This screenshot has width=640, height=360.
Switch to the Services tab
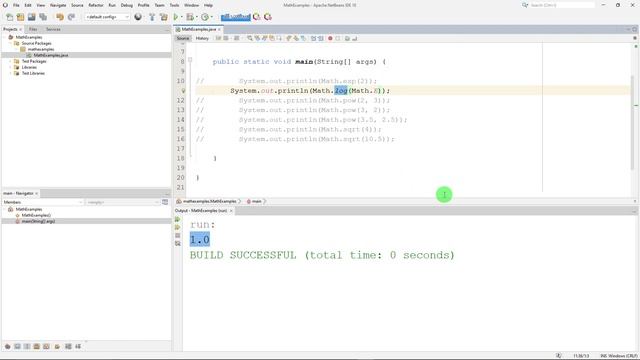[53, 29]
